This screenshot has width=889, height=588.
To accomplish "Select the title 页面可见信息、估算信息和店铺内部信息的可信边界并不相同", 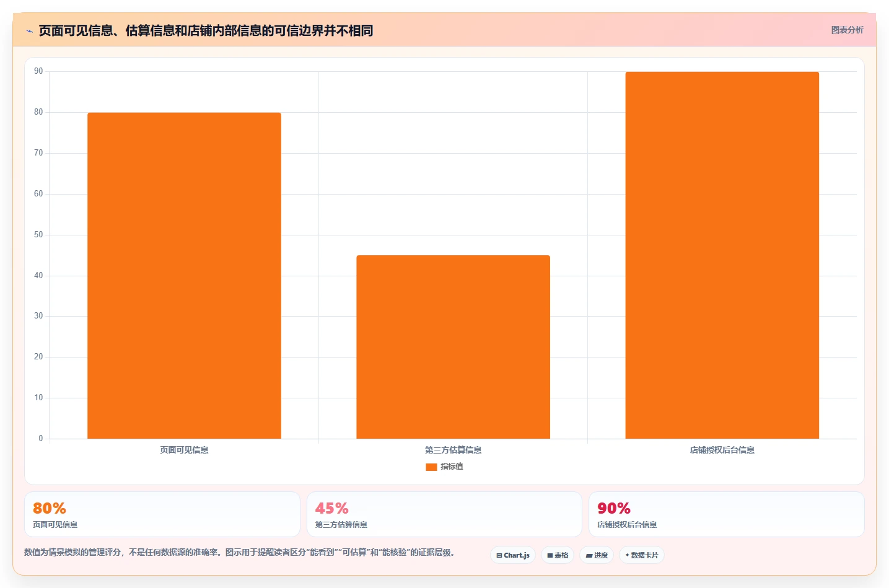I will pos(206,30).
